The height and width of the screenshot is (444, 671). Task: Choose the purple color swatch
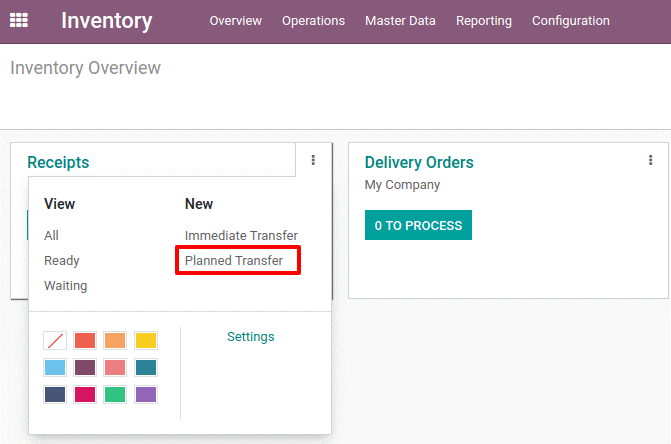click(146, 394)
